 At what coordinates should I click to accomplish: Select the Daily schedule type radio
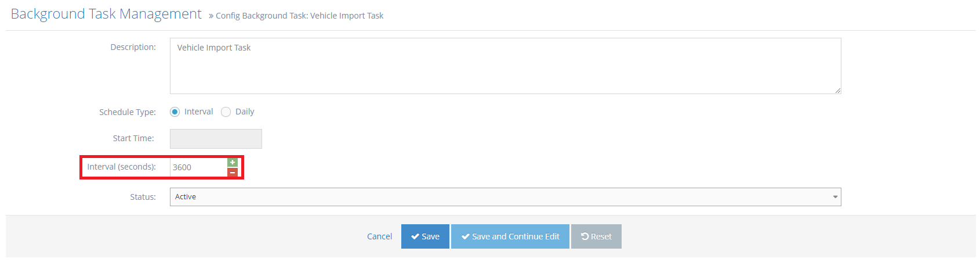coord(226,112)
